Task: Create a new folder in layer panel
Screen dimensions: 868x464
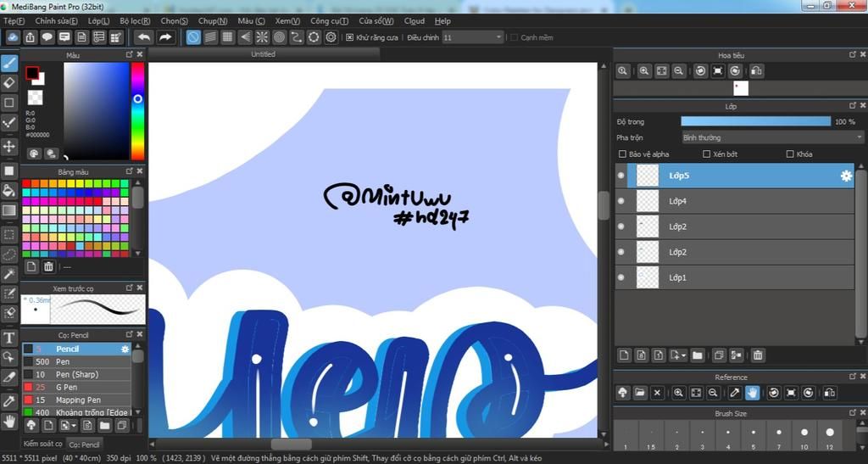Action: [697, 355]
